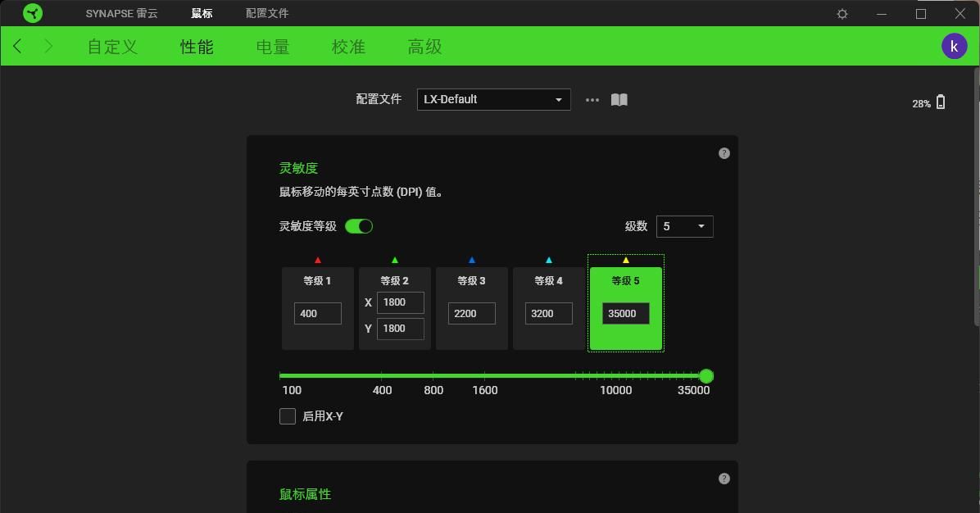980x513 pixels.
Task: Click the 400 DPI field in 等级 1
Action: click(317, 314)
